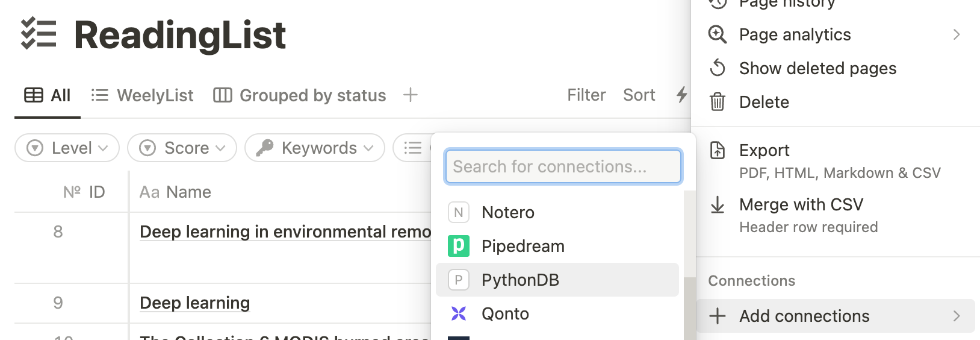Click the key icon in the Keywords filter

(x=265, y=148)
